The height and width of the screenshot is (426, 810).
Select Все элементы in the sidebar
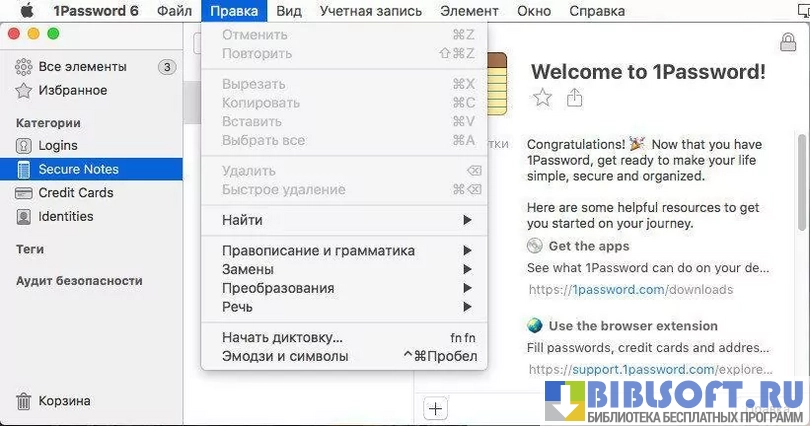[x=82, y=67]
